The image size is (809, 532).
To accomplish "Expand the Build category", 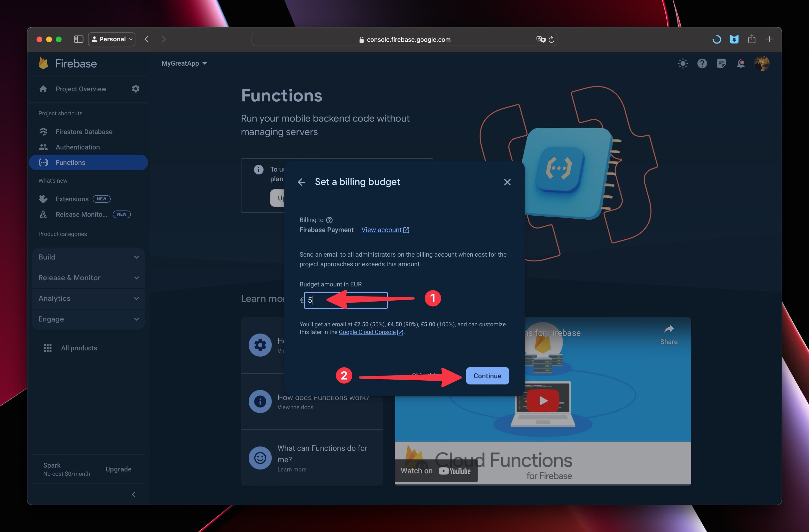I will point(88,257).
